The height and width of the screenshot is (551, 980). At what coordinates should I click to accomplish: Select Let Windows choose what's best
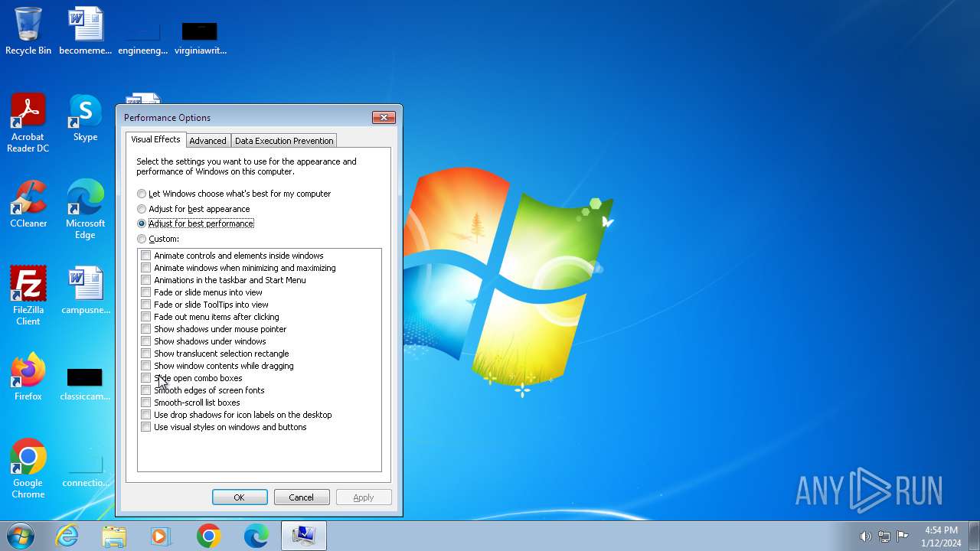[x=234, y=194]
